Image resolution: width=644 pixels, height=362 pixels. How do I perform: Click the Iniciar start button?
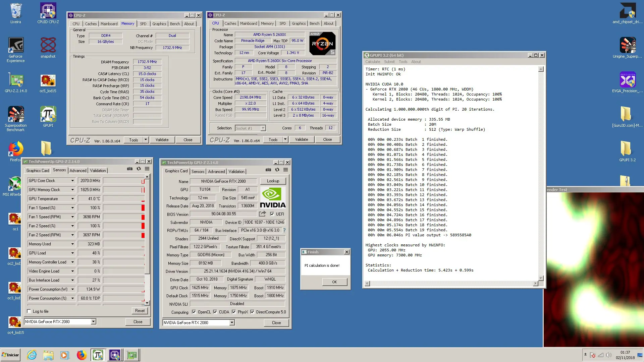pyautogui.click(x=10, y=355)
